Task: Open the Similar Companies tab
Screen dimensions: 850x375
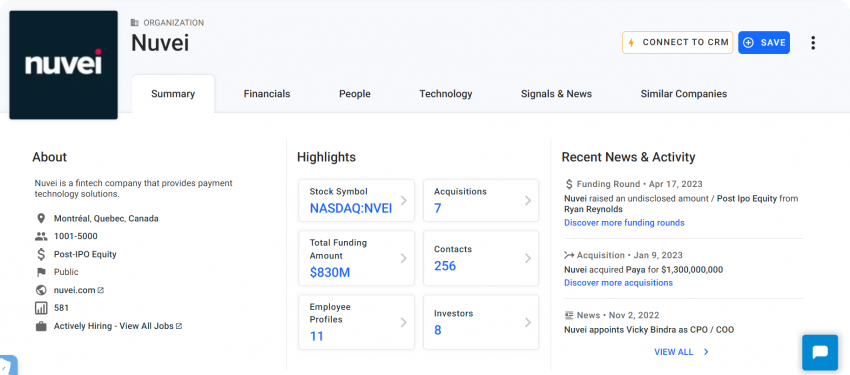Action: tap(684, 94)
